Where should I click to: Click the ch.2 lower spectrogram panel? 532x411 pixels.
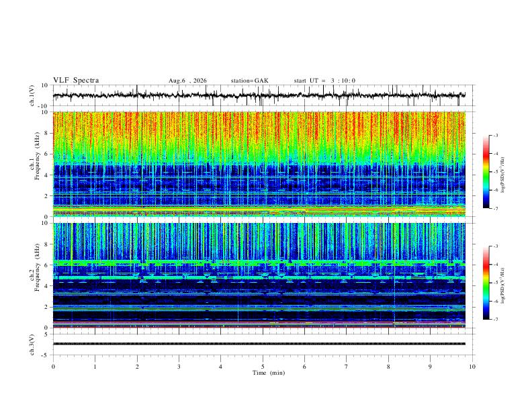[x=259, y=275]
